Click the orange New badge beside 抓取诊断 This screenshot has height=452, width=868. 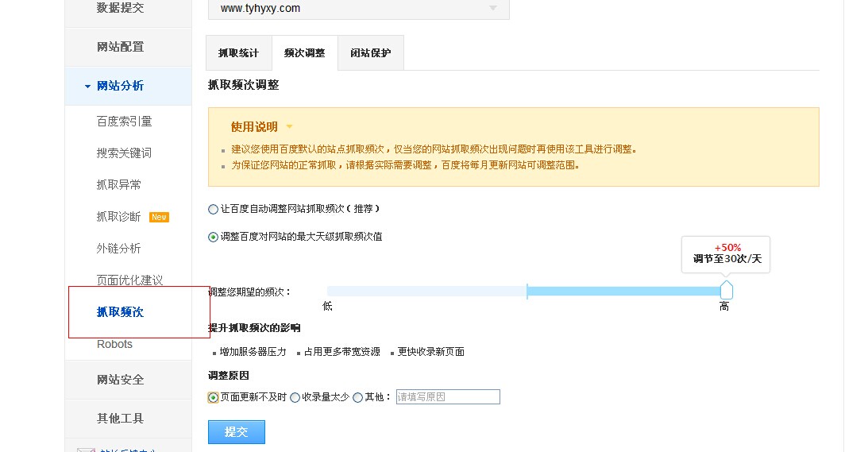pyautogui.click(x=160, y=217)
